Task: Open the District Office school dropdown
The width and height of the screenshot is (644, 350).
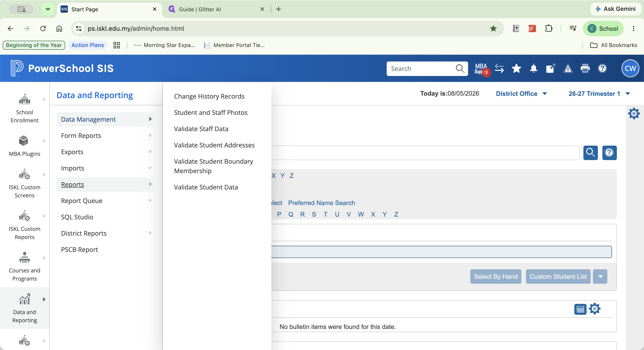Action: click(x=521, y=94)
